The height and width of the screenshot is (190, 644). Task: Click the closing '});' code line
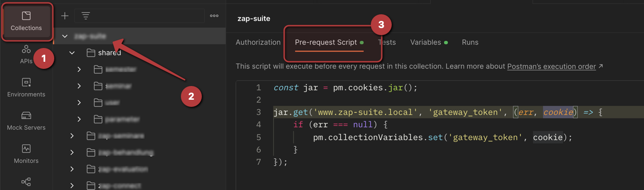[281, 162]
